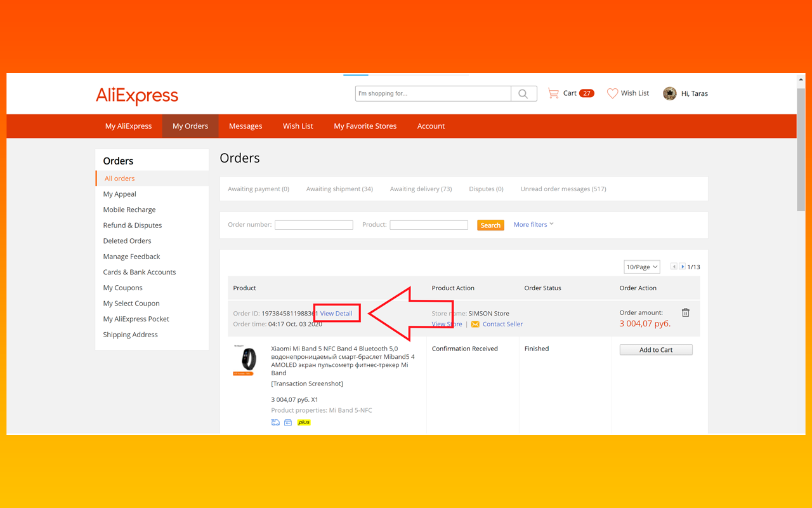Click the Wish List heart icon
812x508 pixels.
point(612,93)
